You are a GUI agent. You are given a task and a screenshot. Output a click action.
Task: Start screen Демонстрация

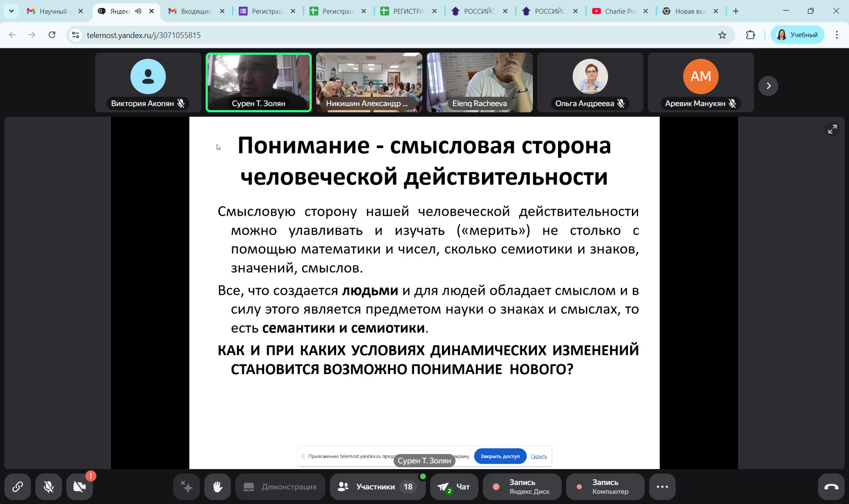click(x=280, y=487)
